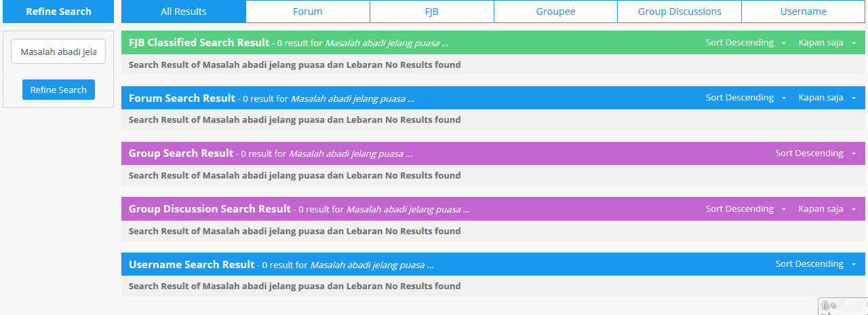Open Sort Descending dropdown in Forum Search Result
Screen dimensions: 868x315
tap(746, 98)
